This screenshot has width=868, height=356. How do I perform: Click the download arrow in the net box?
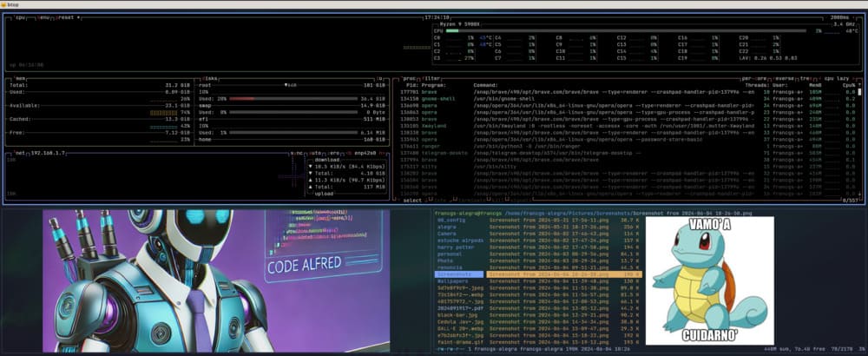[x=310, y=166]
